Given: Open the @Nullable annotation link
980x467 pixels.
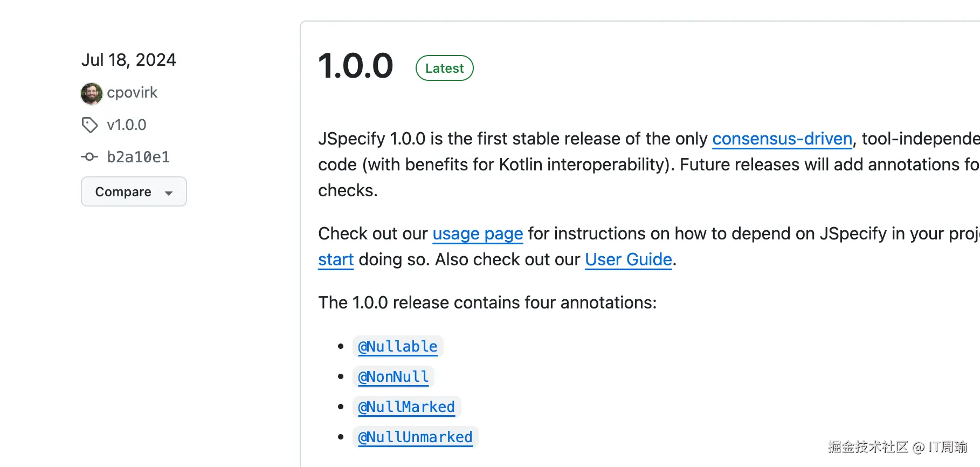Looking at the screenshot, I should click(x=398, y=347).
